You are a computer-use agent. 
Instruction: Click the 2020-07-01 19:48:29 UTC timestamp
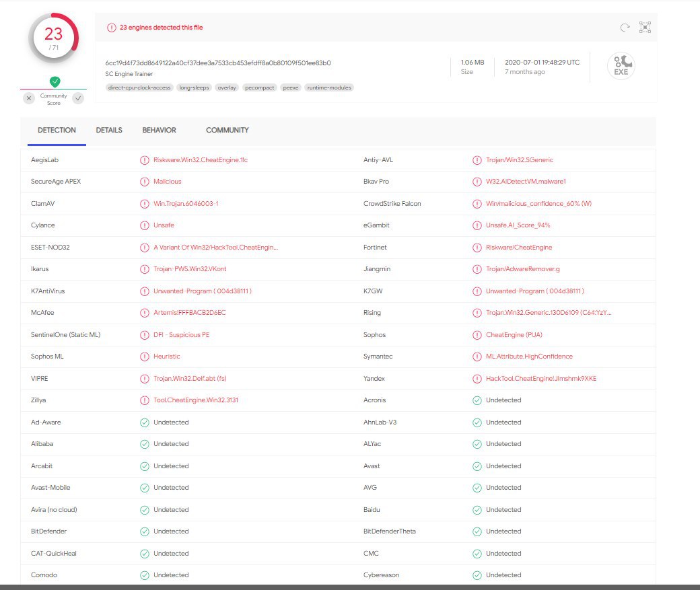click(542, 63)
